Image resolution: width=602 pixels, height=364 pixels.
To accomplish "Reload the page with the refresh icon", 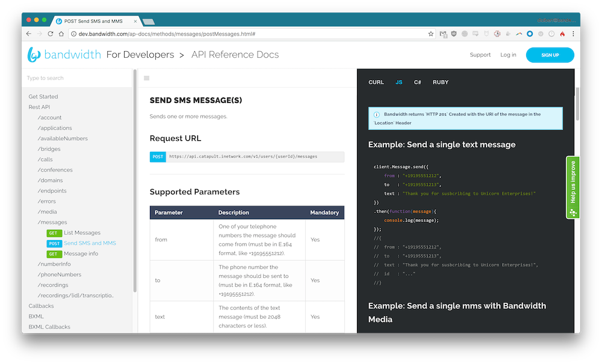I will click(51, 34).
